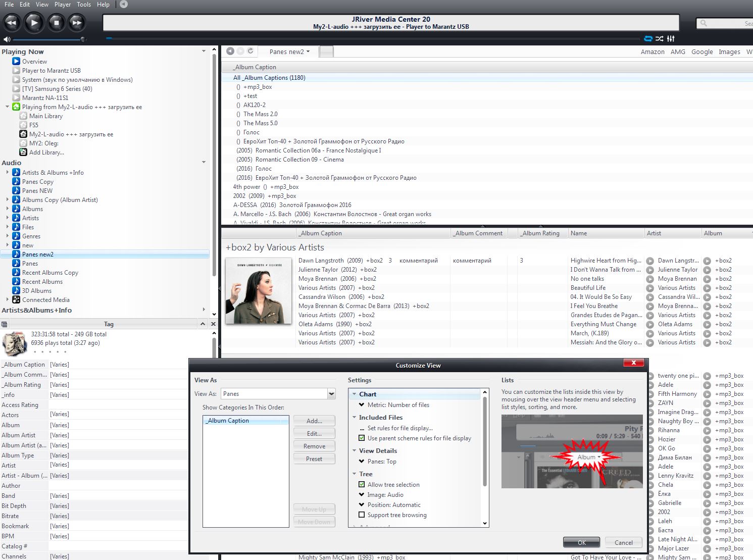
Task: Click the Stop playback button
Action: (x=56, y=23)
